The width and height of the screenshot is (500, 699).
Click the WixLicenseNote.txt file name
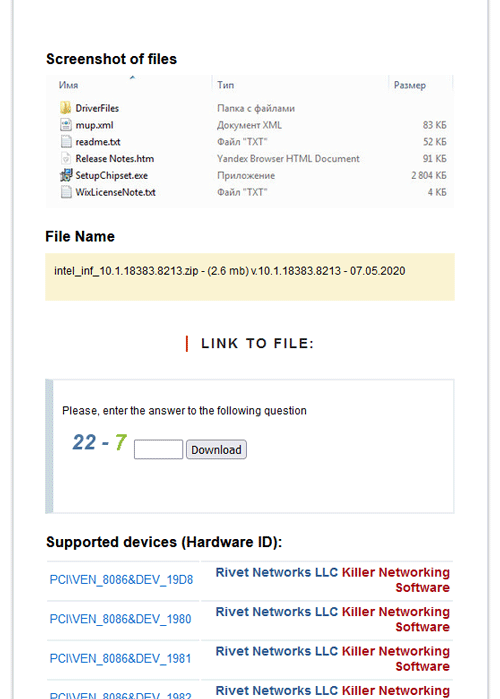pos(115,193)
